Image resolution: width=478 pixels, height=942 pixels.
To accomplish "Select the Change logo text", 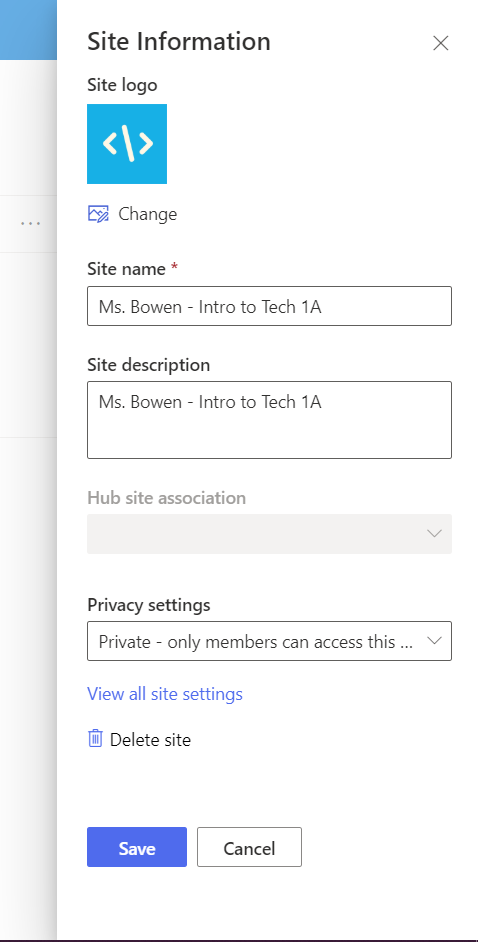I will coord(148,214).
